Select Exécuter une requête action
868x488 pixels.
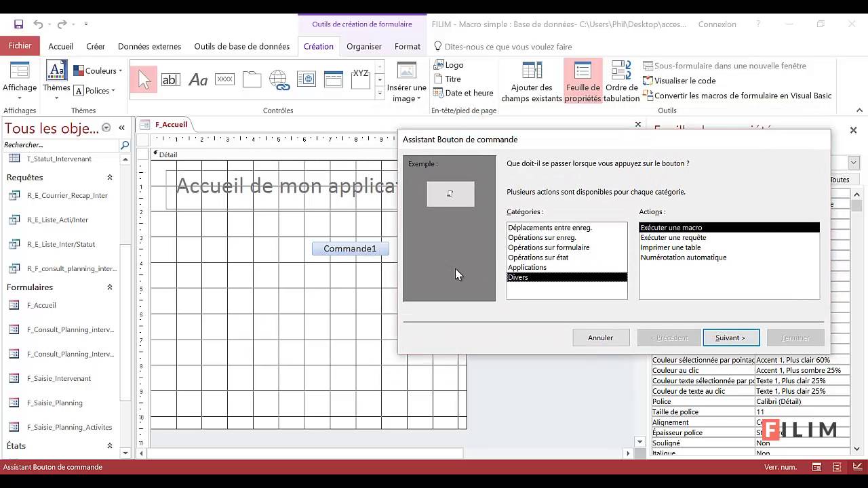click(x=729, y=238)
